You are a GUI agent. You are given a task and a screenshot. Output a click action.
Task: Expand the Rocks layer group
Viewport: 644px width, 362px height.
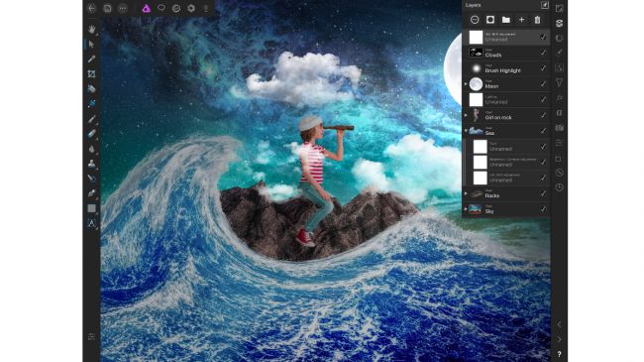[x=466, y=193]
